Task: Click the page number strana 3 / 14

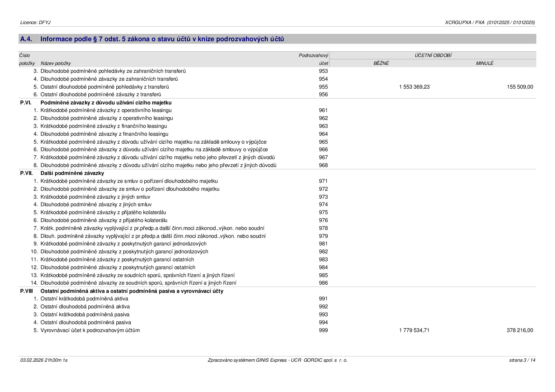Action: pos(522,360)
